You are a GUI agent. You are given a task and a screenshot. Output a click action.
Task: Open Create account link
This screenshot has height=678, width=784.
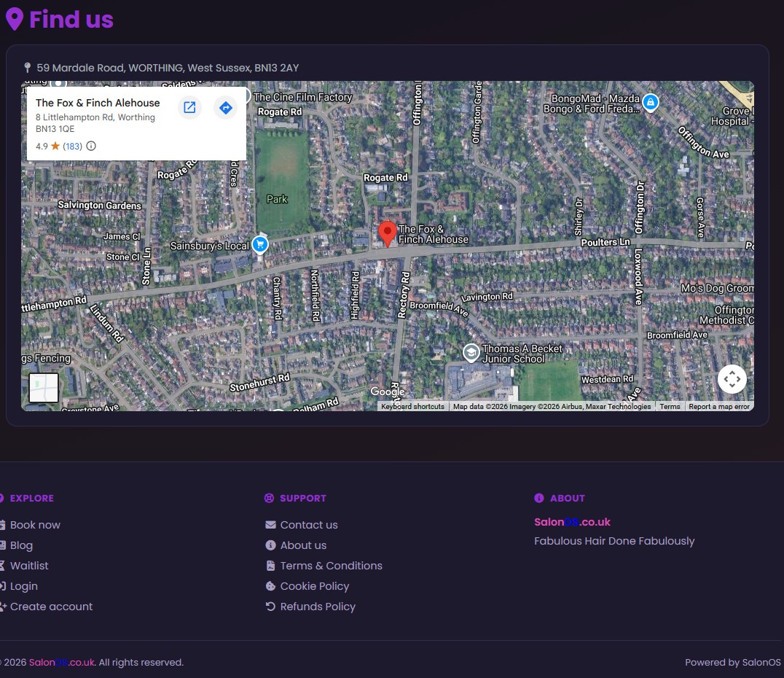(52, 607)
